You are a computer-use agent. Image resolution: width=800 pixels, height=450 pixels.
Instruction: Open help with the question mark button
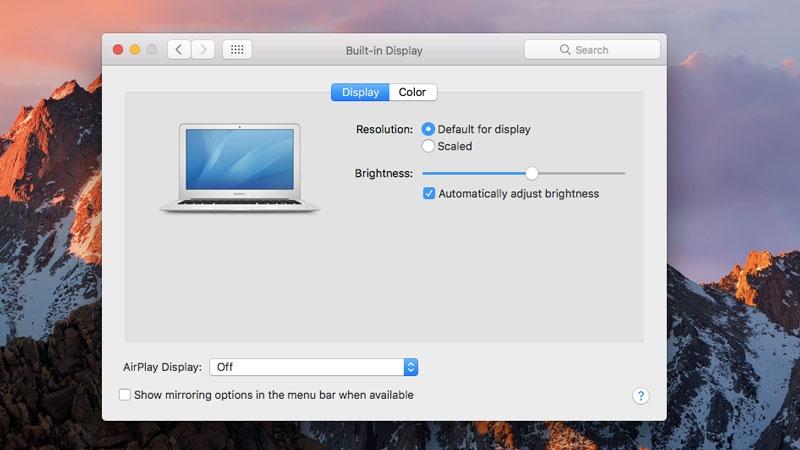coord(641,395)
